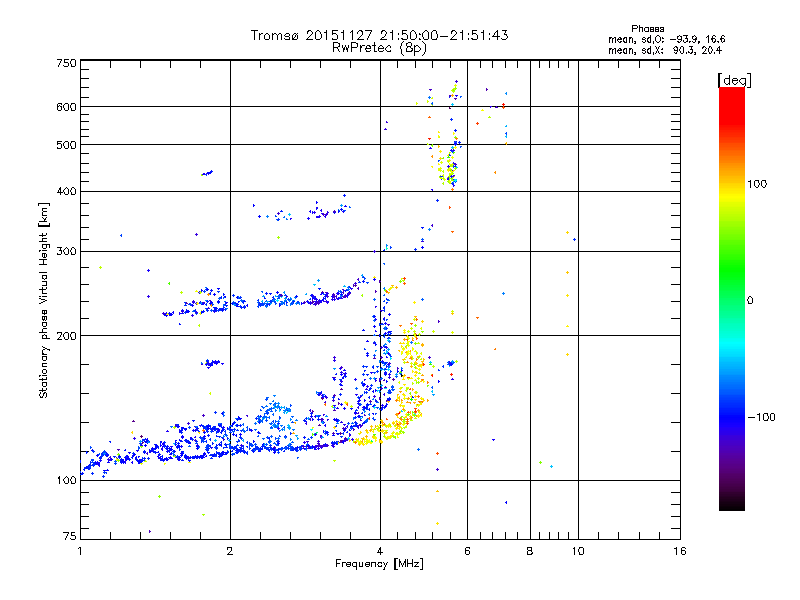Click the 400 y-axis tick label

click(x=66, y=191)
